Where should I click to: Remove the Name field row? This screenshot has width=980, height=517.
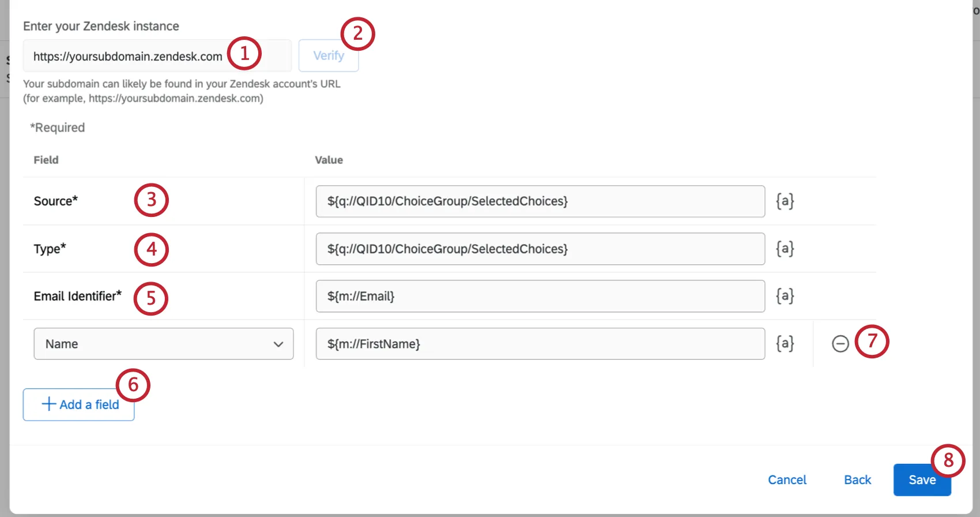[840, 344]
